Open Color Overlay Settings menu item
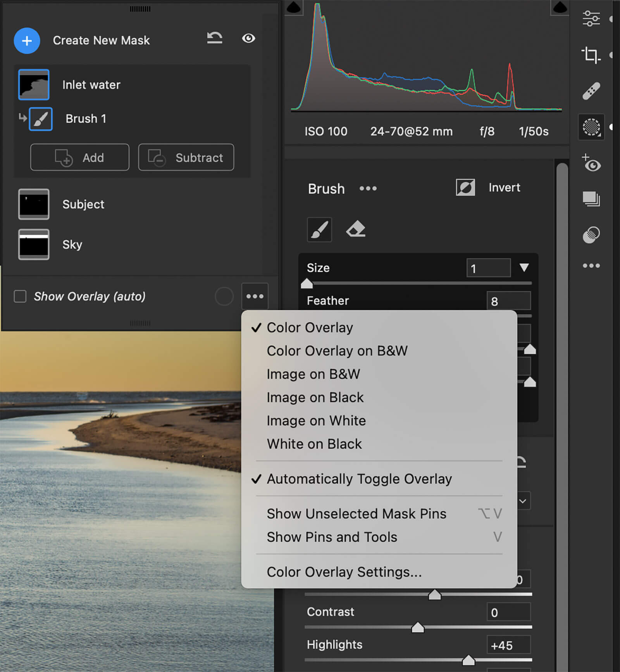 click(344, 572)
